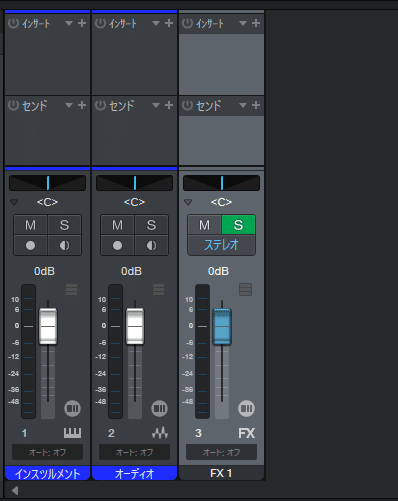Image resolution: width=398 pixels, height=501 pixels.
Task: Click 0dB level value on channel 2
Action: pyautogui.click(x=131, y=271)
